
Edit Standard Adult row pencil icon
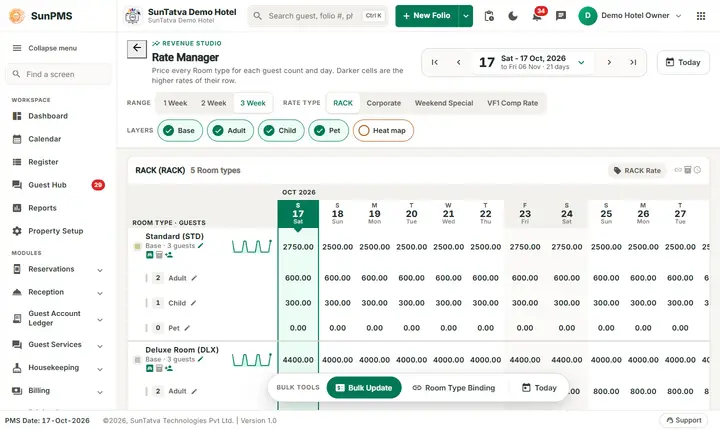194,278
